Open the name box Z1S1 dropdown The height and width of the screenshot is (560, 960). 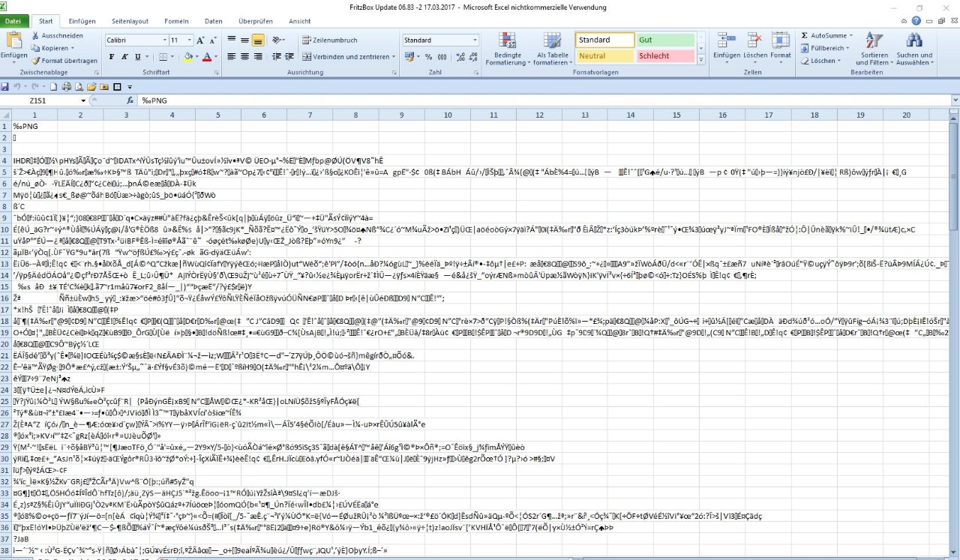(83, 100)
